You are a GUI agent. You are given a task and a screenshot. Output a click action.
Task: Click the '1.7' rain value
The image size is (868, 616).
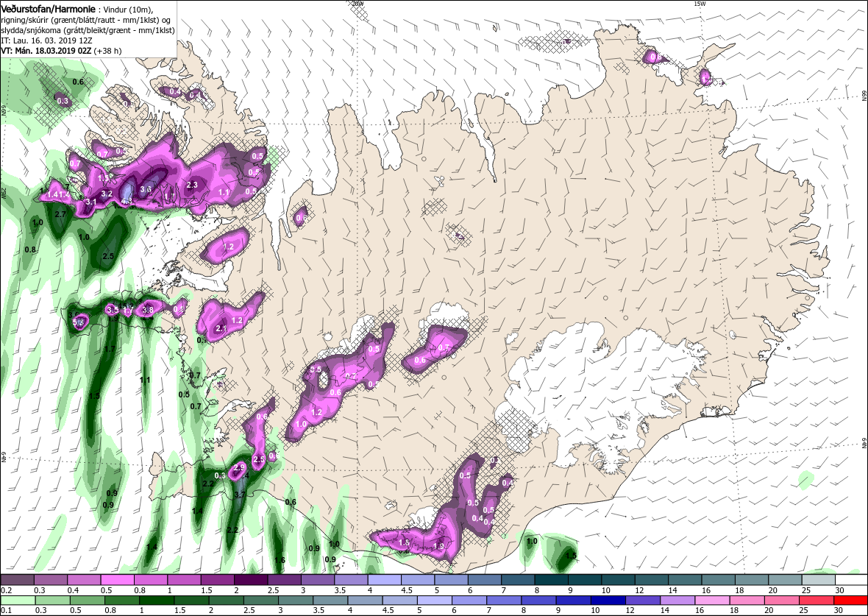pyautogui.click(x=110, y=349)
